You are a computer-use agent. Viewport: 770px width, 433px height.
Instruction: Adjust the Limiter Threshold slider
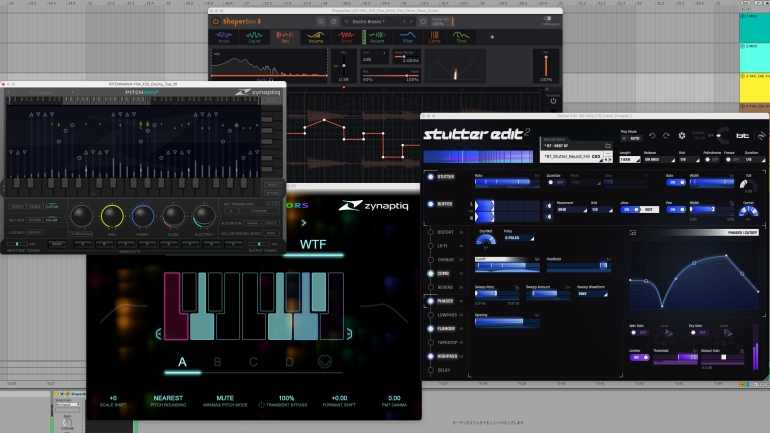676,357
